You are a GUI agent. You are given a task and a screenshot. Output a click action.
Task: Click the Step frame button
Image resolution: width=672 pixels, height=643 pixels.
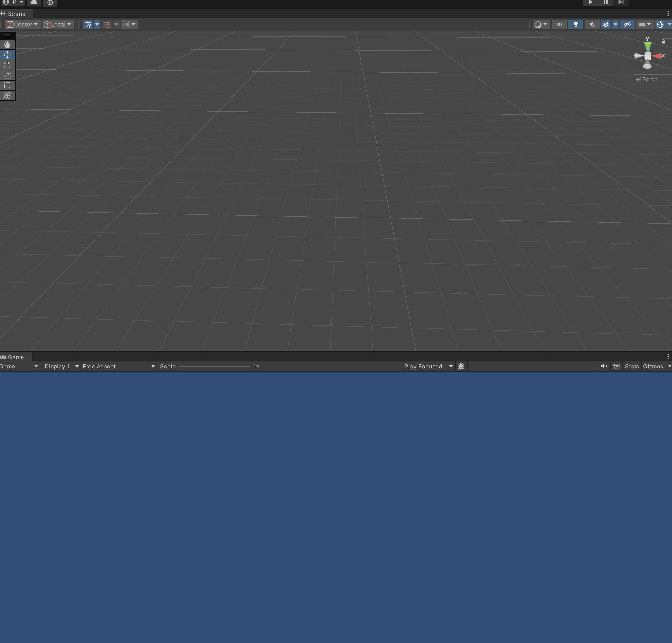click(x=621, y=3)
